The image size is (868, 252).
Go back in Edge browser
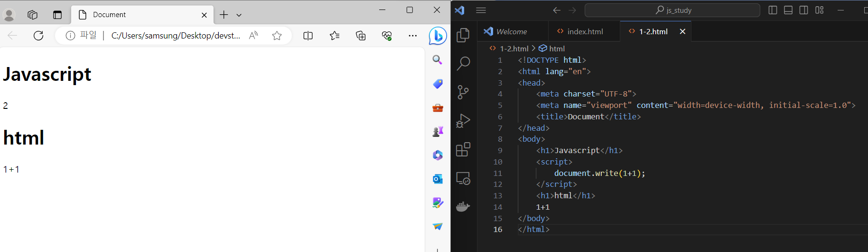tap(13, 36)
